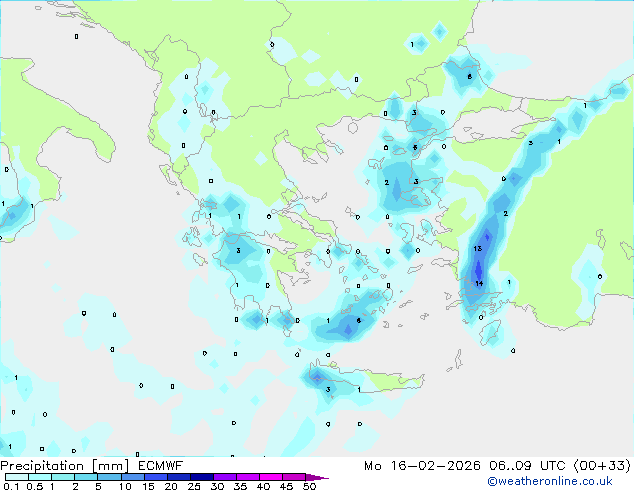Screen dimensions: 634x490
Task: Select the 30–35 mm purple legend swatch
Action: click(x=225, y=477)
